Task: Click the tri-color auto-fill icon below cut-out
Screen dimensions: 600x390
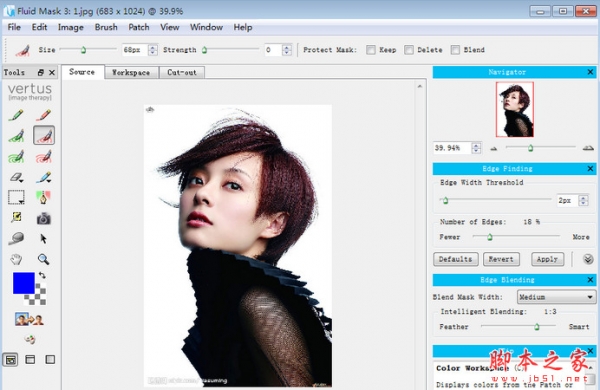Action: point(29,339)
